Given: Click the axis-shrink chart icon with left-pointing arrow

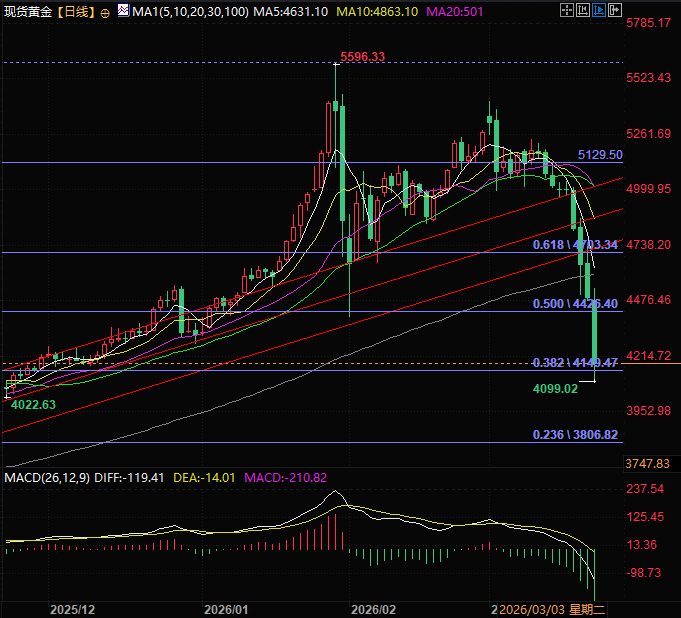Looking at the screenshot, I should tap(582, 10).
